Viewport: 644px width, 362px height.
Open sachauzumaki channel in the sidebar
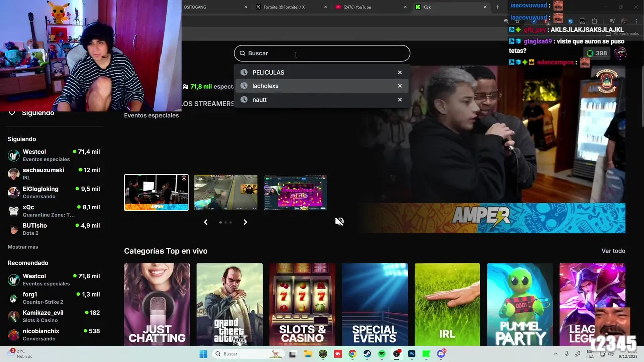point(54,174)
